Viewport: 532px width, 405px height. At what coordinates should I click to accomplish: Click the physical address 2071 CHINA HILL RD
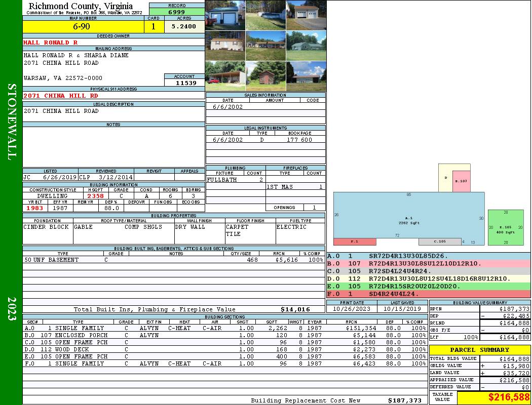61,95
